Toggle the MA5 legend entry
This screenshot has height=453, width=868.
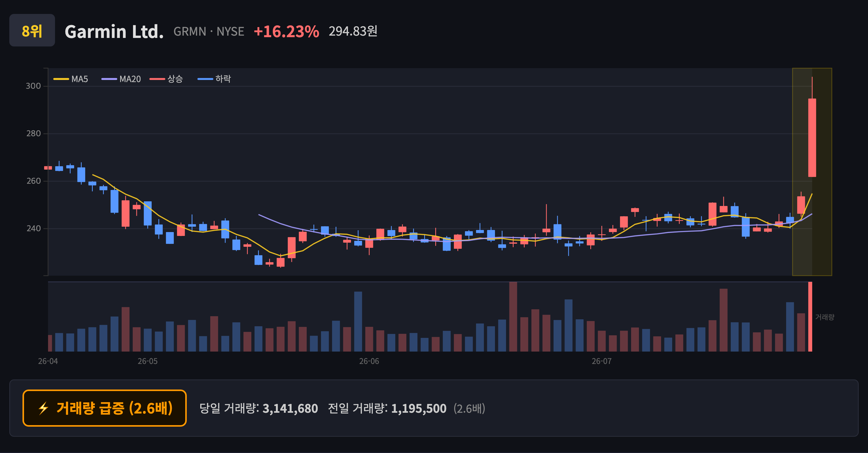71,79
